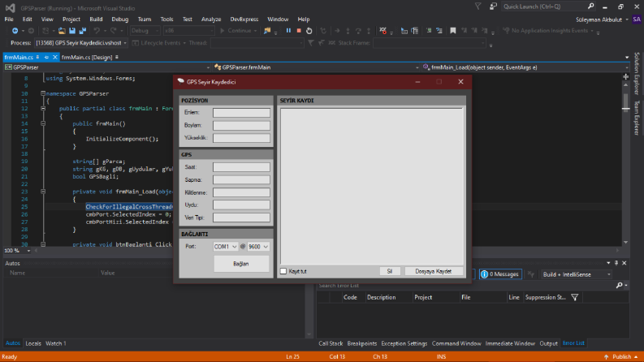Toggle the 0 Messages filter button
Viewport: 644px width, 362px height.
pyautogui.click(x=500, y=274)
